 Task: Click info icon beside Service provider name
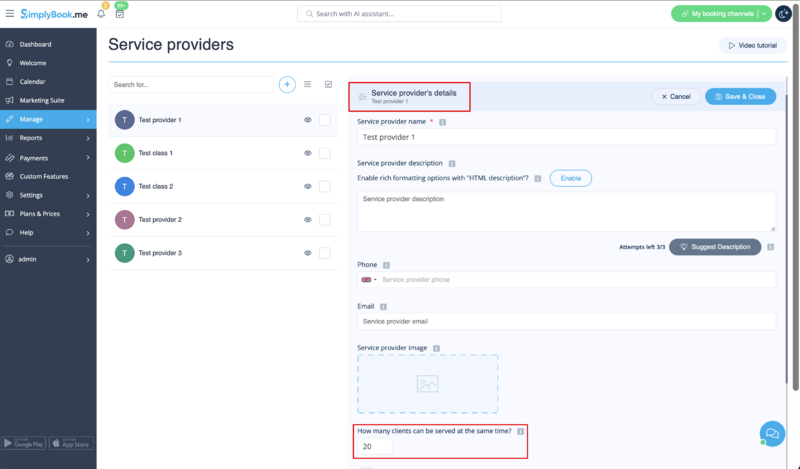coord(442,122)
